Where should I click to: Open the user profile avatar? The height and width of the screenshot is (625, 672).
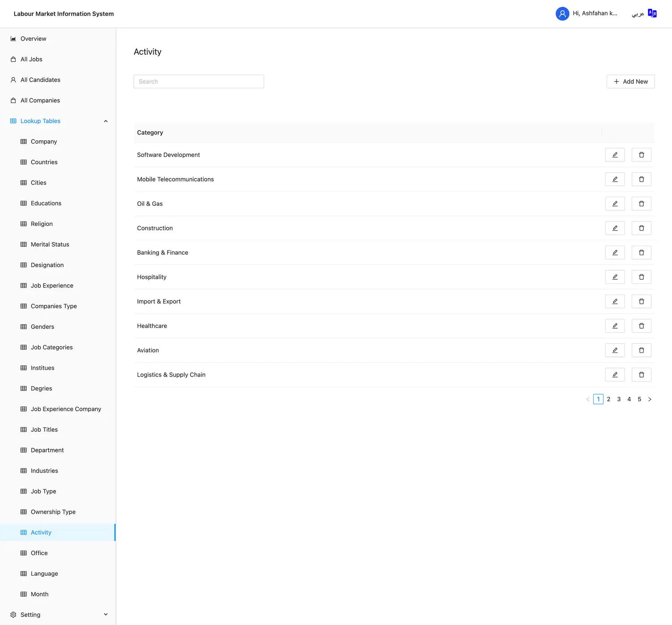point(562,13)
